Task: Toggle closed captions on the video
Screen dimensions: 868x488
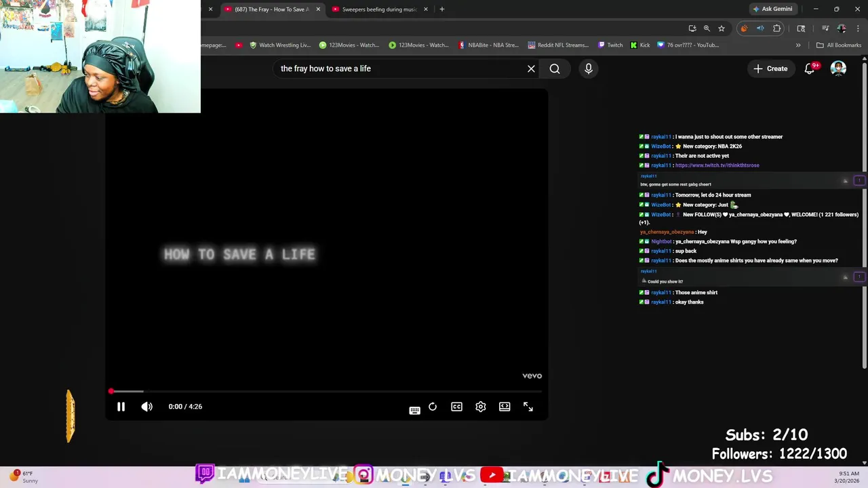Action: (456, 407)
